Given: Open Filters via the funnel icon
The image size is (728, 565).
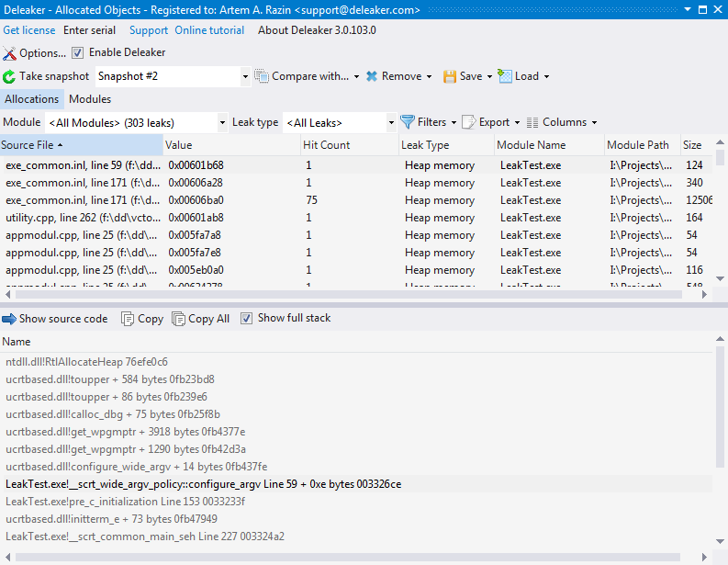Looking at the screenshot, I should (x=408, y=122).
